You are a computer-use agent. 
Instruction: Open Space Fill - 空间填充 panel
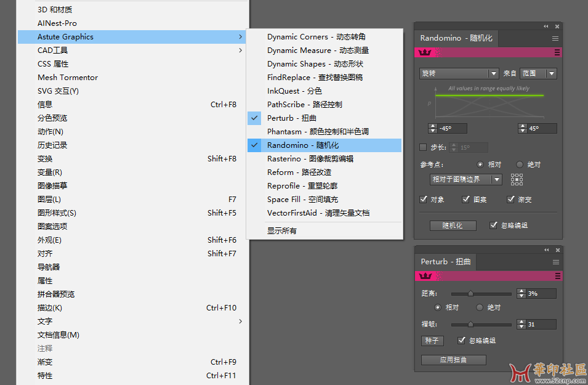pyautogui.click(x=324, y=199)
